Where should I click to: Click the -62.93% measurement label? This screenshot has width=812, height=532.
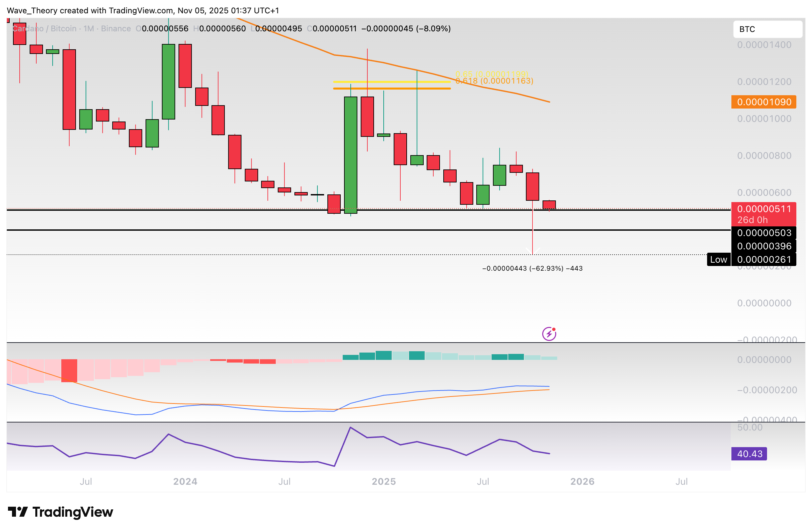pyautogui.click(x=532, y=268)
